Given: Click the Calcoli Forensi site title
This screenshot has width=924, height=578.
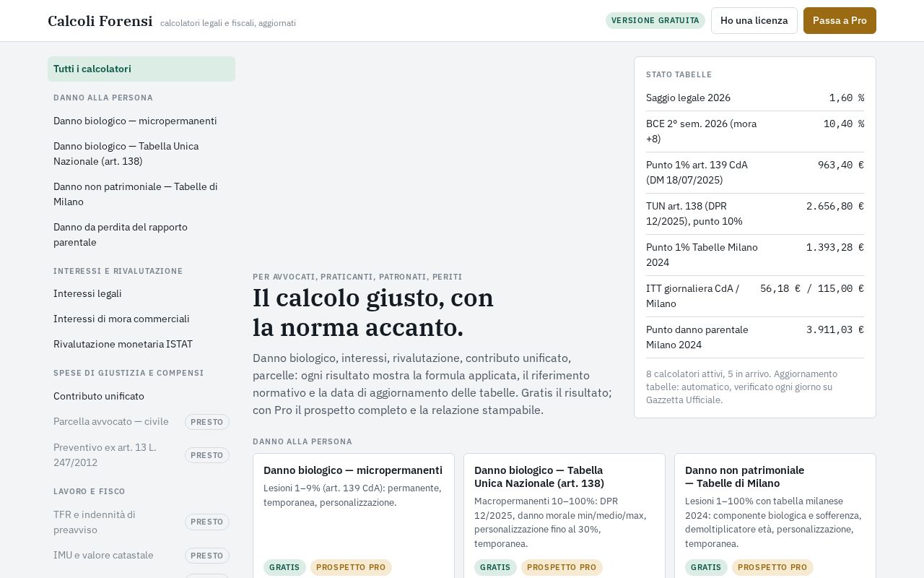Looking at the screenshot, I should 100,21.
